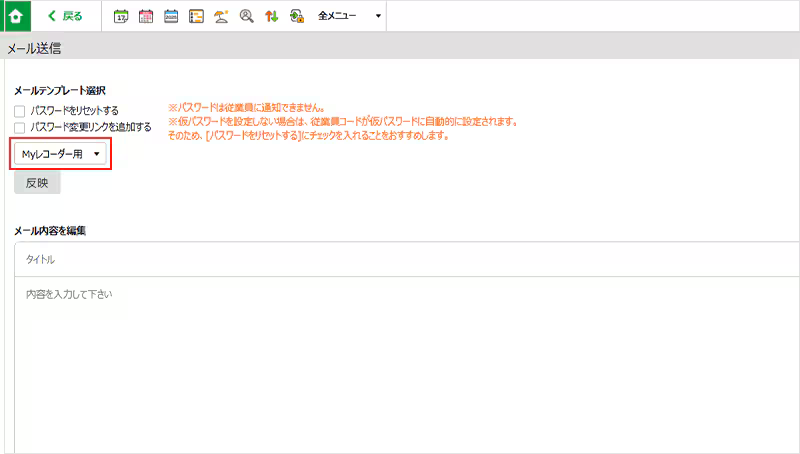
Task: Click the タイトル input field
Action: pyautogui.click(x=400, y=260)
